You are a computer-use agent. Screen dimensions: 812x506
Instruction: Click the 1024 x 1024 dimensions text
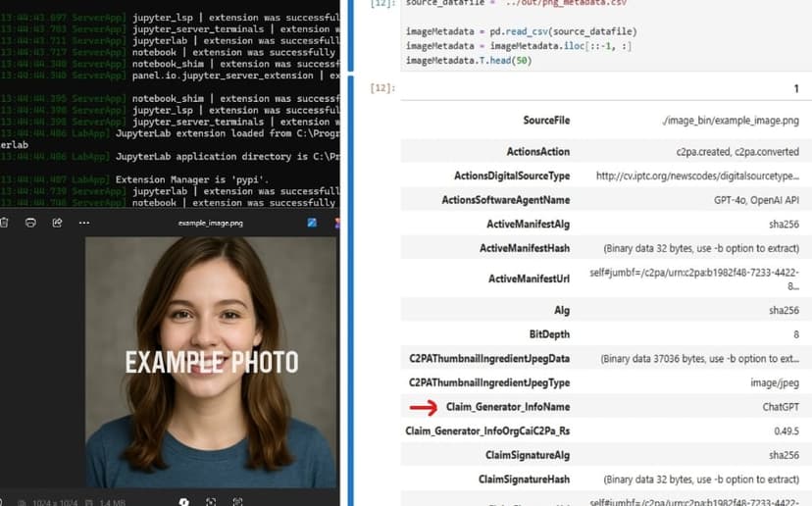point(55,502)
